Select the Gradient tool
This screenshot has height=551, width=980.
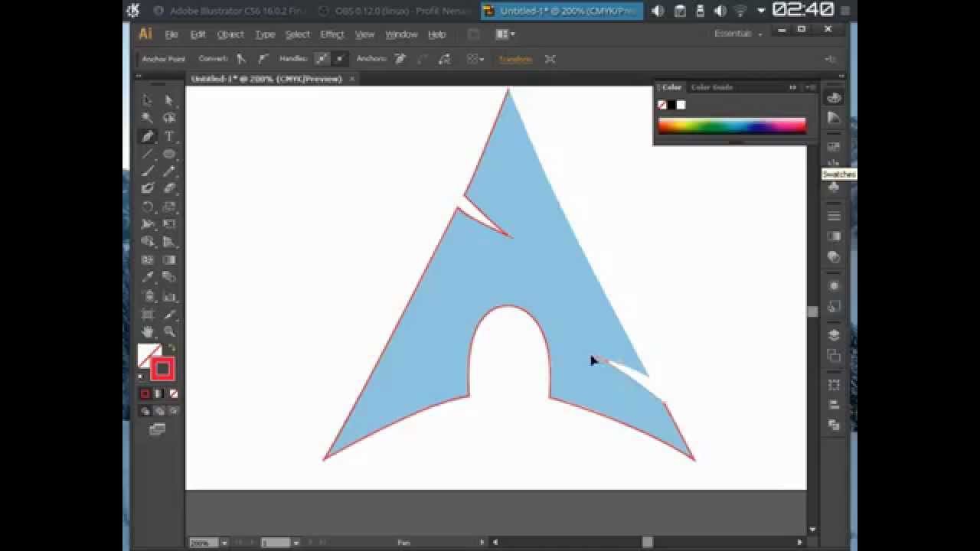[x=169, y=260]
